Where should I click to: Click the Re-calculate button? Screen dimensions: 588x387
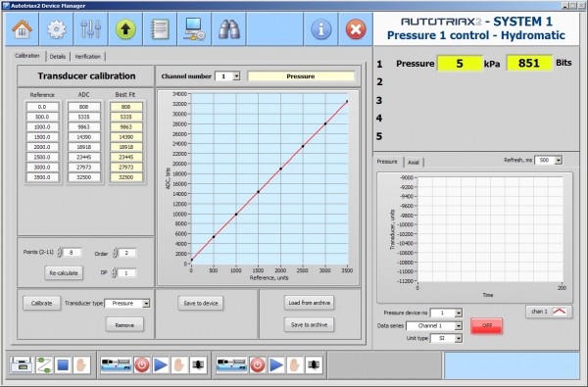(64, 273)
